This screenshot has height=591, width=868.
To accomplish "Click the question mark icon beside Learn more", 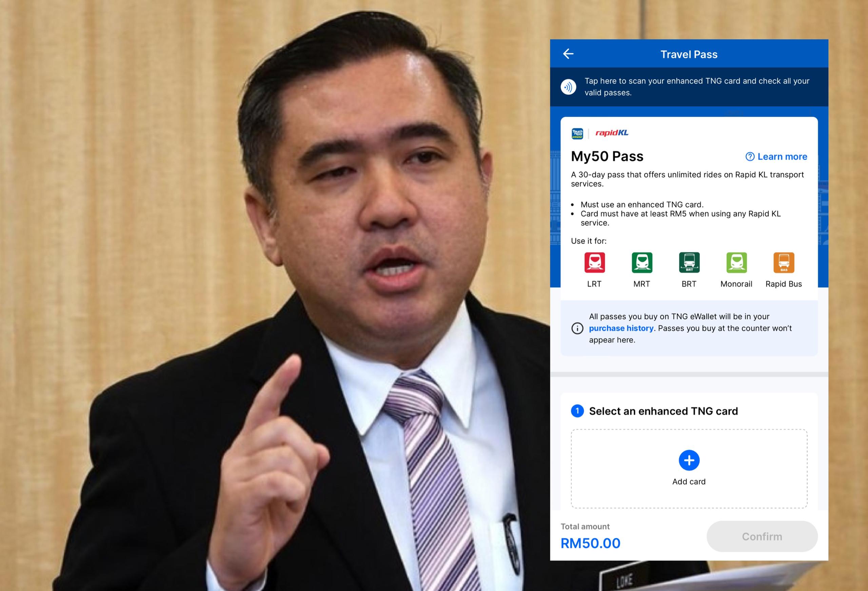I will [x=750, y=157].
